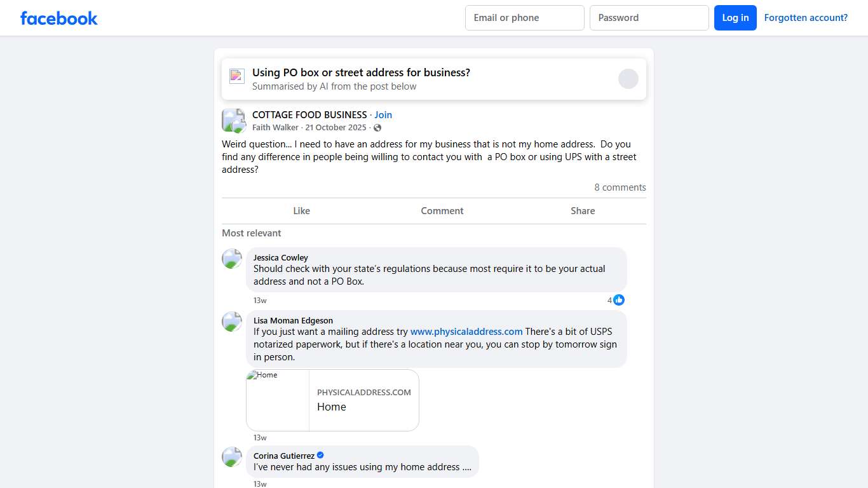The height and width of the screenshot is (488, 868).
Task: Click the AI summary image icon
Action: click(x=236, y=76)
